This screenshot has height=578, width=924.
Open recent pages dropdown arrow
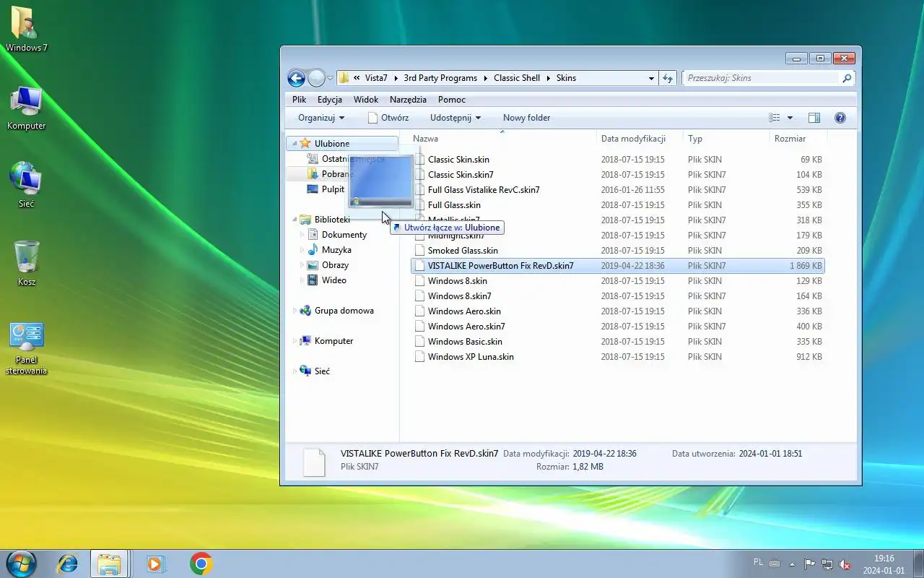[331, 78]
